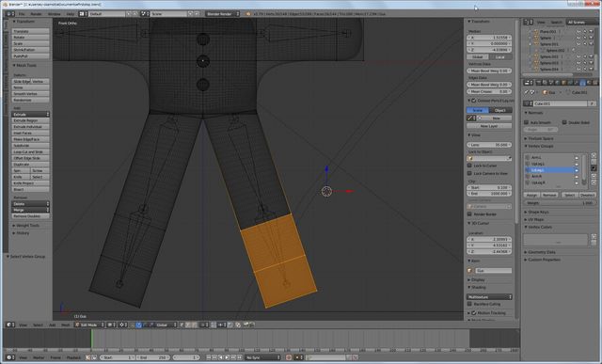The width and height of the screenshot is (602, 364).
Task: Click the viewport shading mode icon
Action: pyautogui.click(x=111, y=324)
